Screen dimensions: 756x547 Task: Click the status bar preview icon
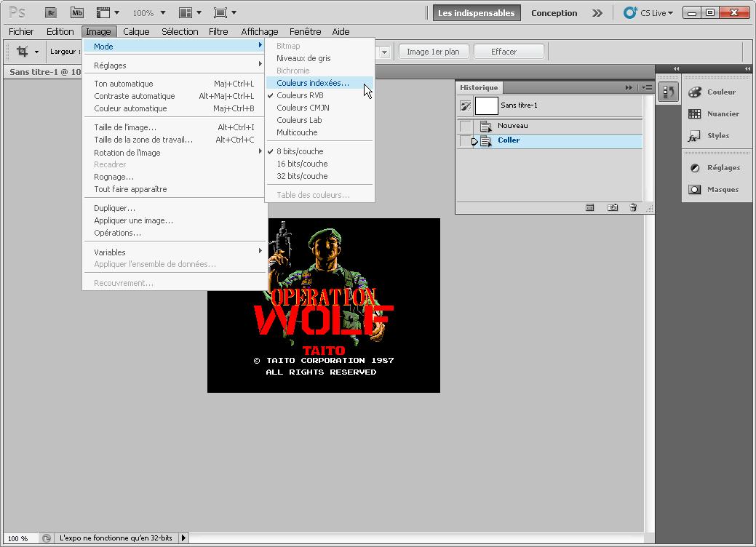[47, 538]
